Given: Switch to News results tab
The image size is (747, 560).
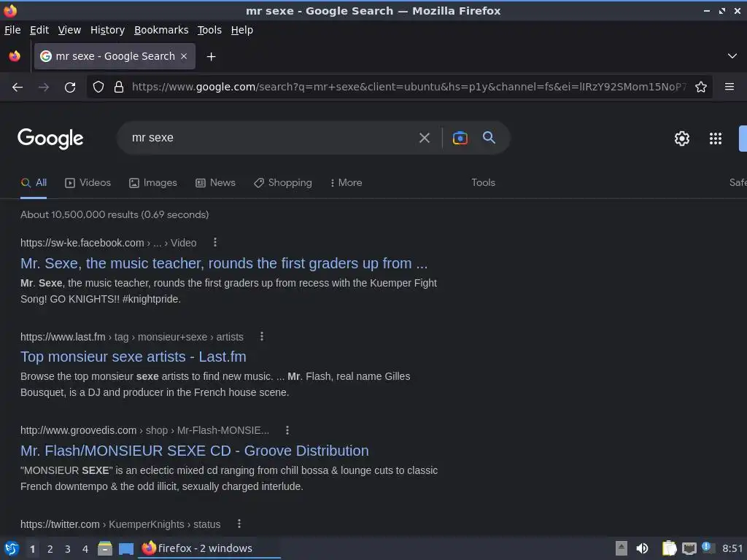Looking at the screenshot, I should tap(215, 183).
